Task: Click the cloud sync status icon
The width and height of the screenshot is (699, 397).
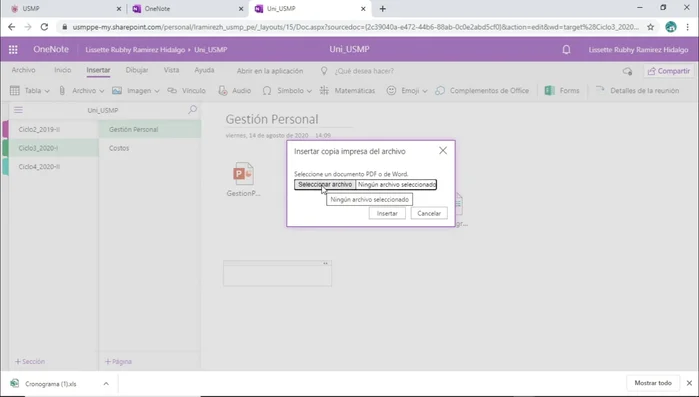Action: tap(627, 71)
